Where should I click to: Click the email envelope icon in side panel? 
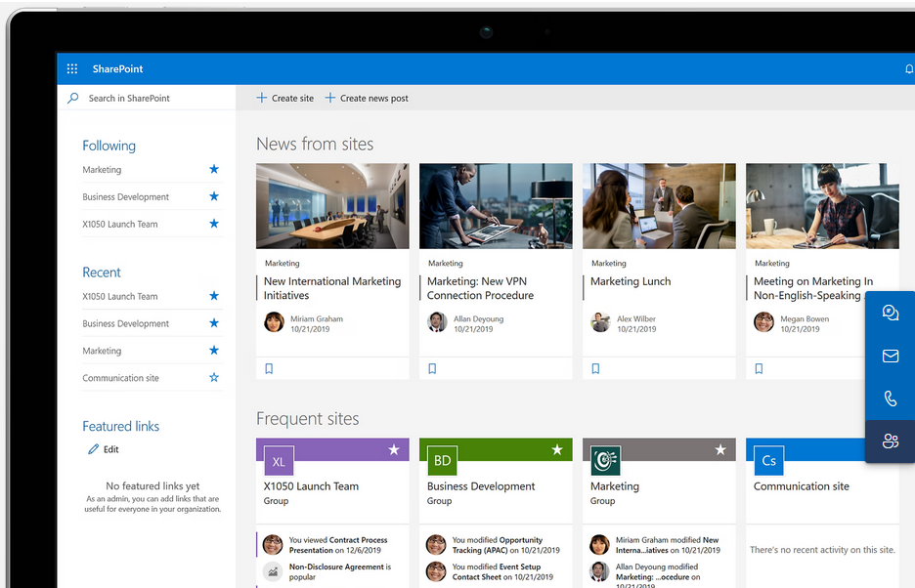pyautogui.click(x=890, y=357)
